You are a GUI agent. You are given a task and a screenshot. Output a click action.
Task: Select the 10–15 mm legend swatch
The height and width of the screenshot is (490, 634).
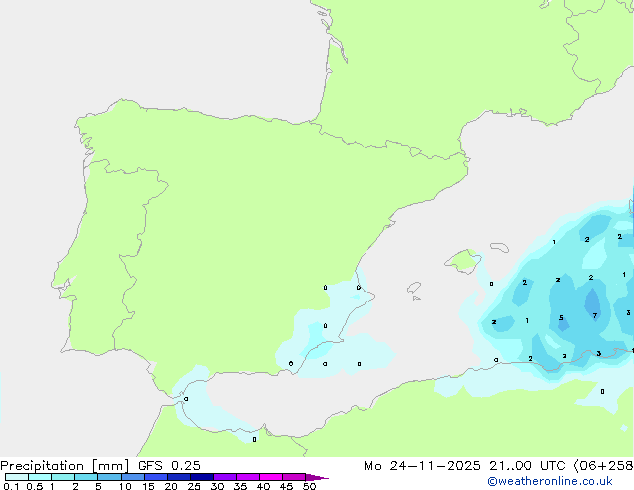coord(133,477)
